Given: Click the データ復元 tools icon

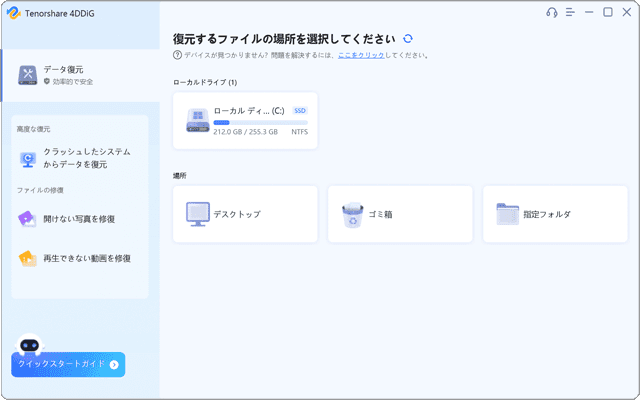Looking at the screenshot, I should [28, 76].
